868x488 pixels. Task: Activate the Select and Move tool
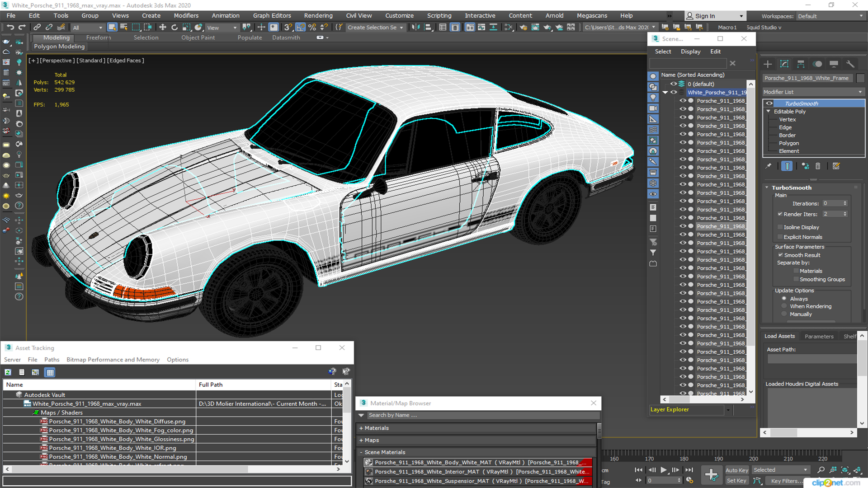[163, 27]
